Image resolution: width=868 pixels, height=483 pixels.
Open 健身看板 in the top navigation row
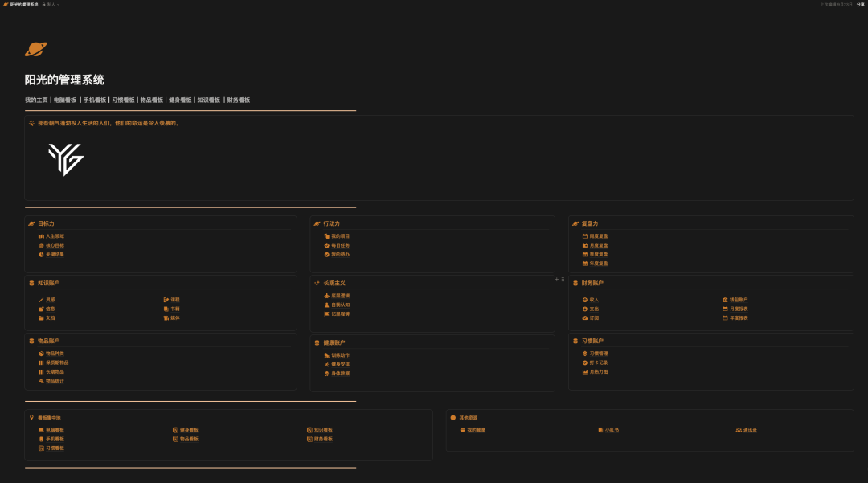[x=180, y=100]
